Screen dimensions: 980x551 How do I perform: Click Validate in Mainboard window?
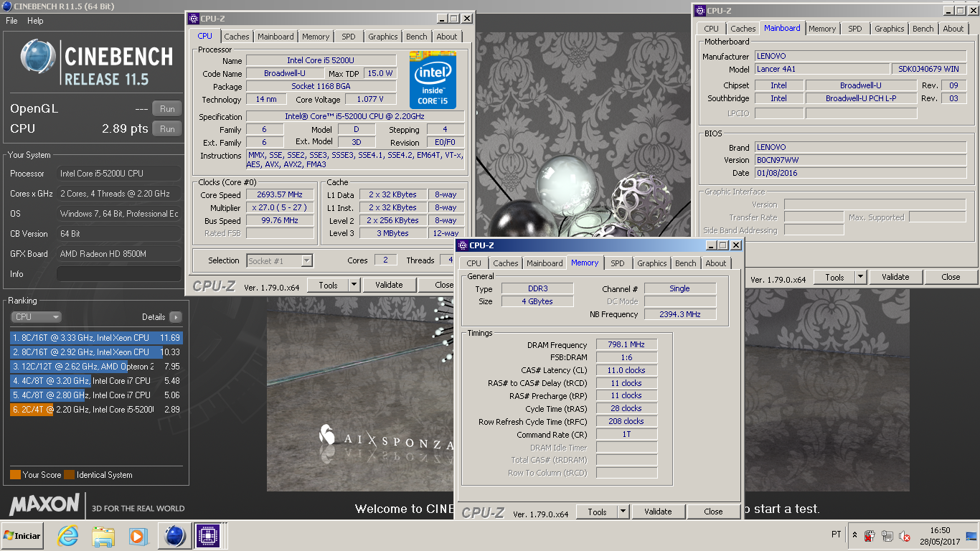895,277
